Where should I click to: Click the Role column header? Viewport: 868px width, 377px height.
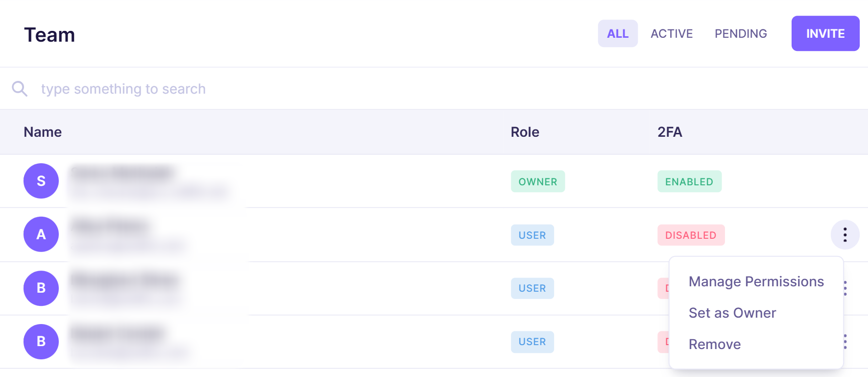click(x=525, y=132)
